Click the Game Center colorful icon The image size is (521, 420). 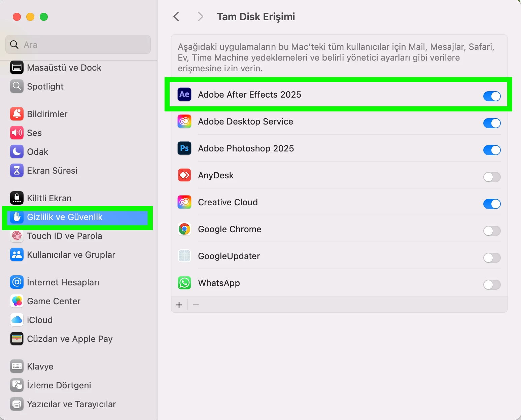[17, 301]
